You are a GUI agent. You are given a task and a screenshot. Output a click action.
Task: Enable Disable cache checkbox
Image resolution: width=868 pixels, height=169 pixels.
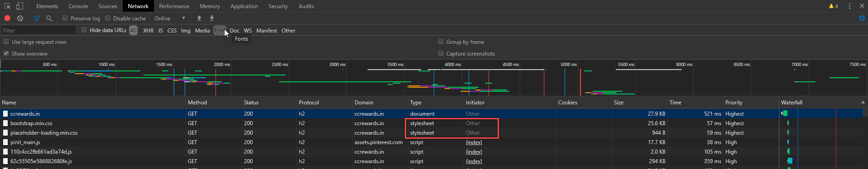coord(108,18)
